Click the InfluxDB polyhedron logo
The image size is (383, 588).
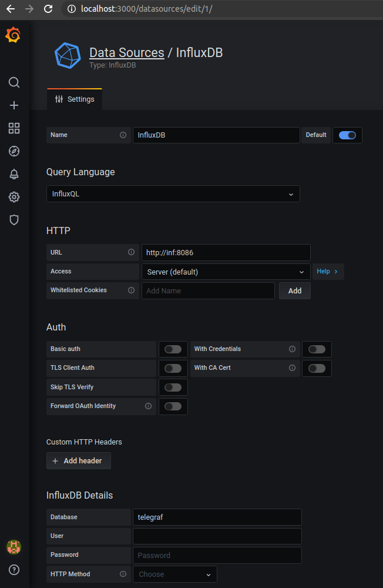[x=68, y=55]
